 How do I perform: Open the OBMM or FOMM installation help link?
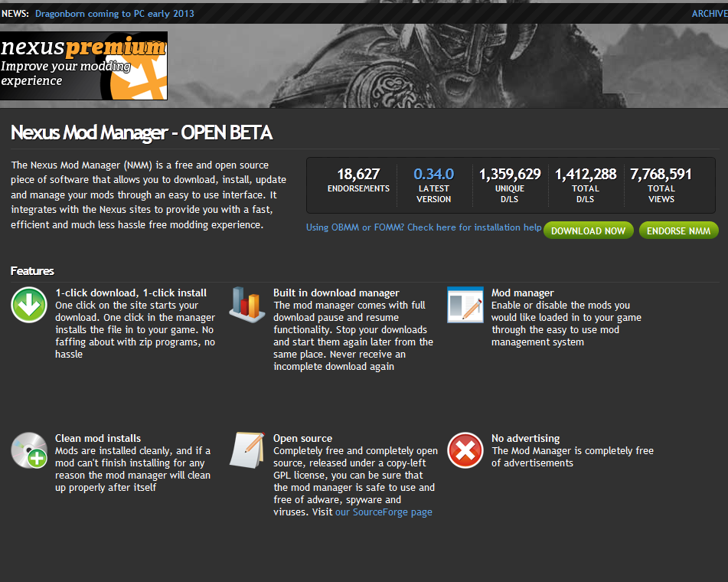423,227
